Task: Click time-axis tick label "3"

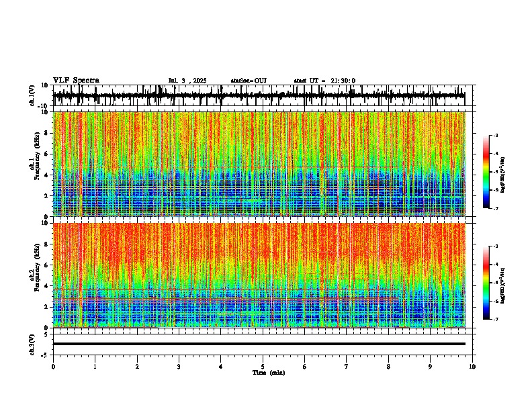Action: coord(179,367)
